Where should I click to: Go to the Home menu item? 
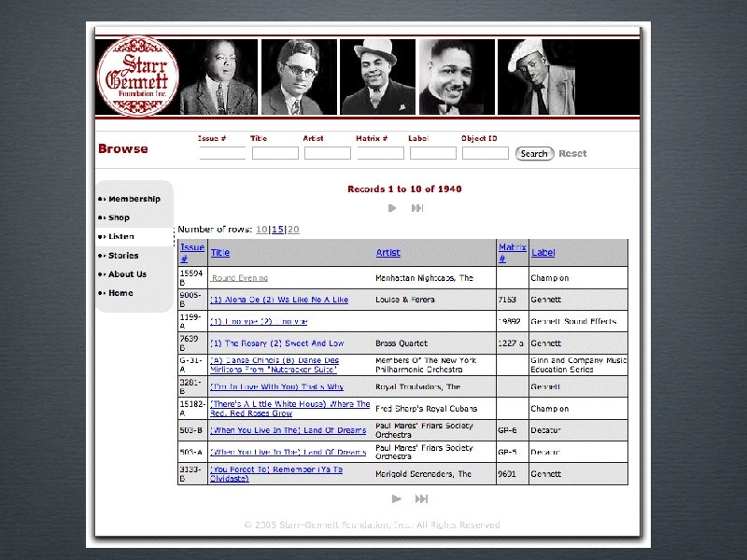[x=120, y=293]
